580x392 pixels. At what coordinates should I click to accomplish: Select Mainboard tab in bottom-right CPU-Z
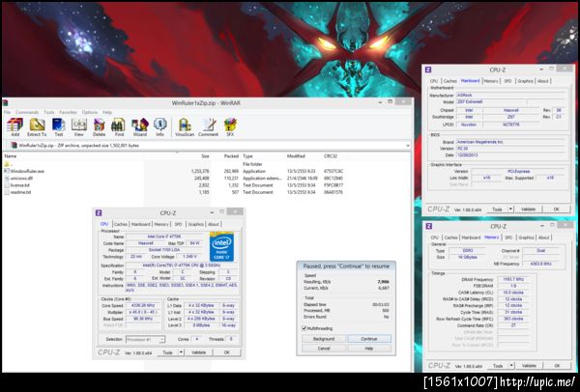click(471, 238)
